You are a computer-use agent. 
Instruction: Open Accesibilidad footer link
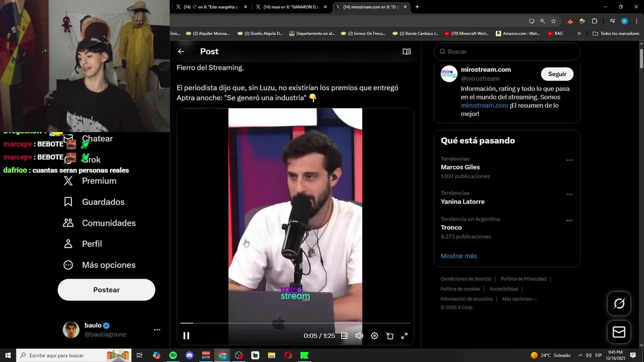coord(504,289)
